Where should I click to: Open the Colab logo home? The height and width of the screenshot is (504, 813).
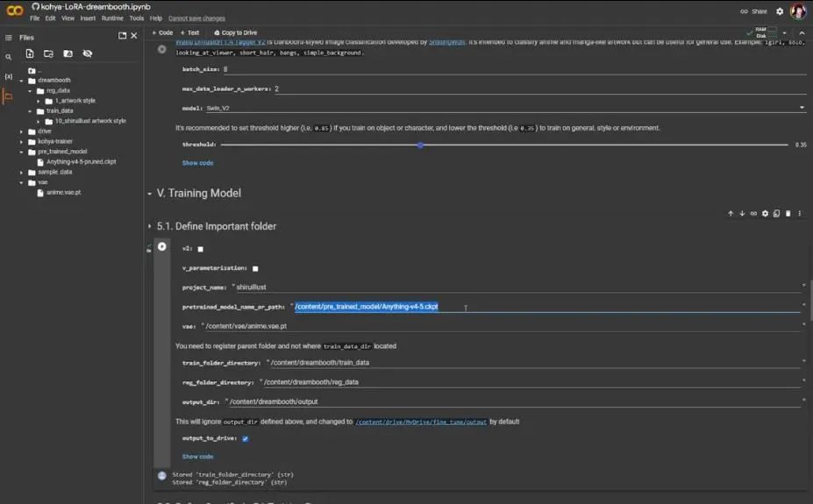(x=15, y=11)
